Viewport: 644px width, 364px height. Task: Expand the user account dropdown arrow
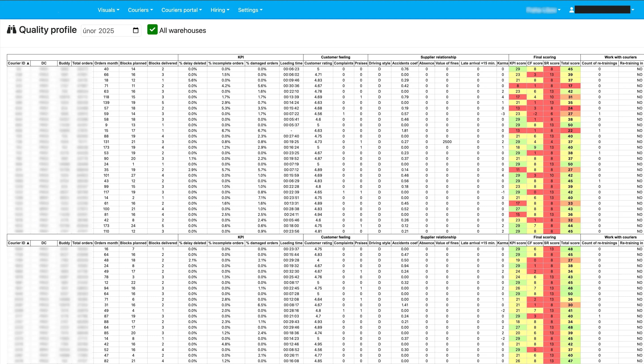pyautogui.click(x=633, y=10)
